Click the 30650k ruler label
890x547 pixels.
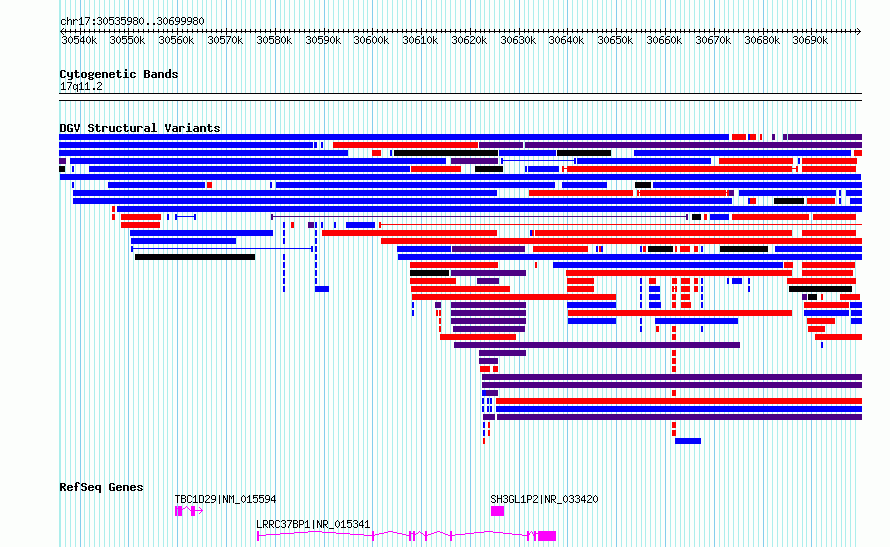click(x=615, y=41)
